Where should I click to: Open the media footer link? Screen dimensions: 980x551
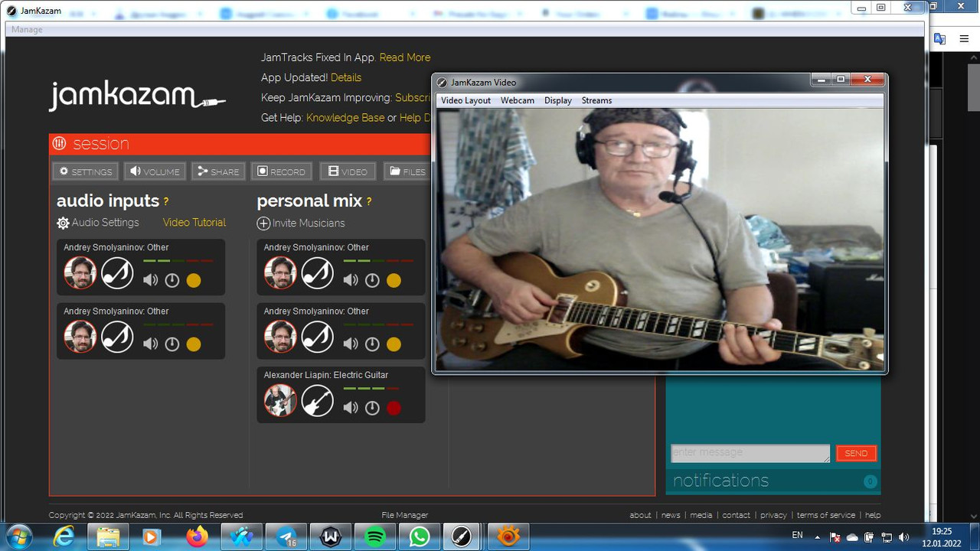(x=701, y=515)
